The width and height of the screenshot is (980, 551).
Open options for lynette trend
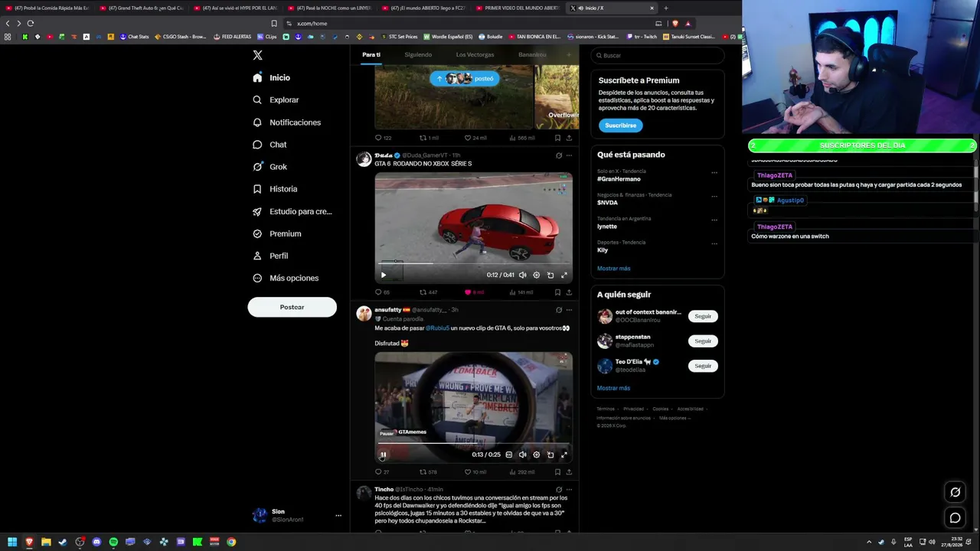[x=714, y=220]
